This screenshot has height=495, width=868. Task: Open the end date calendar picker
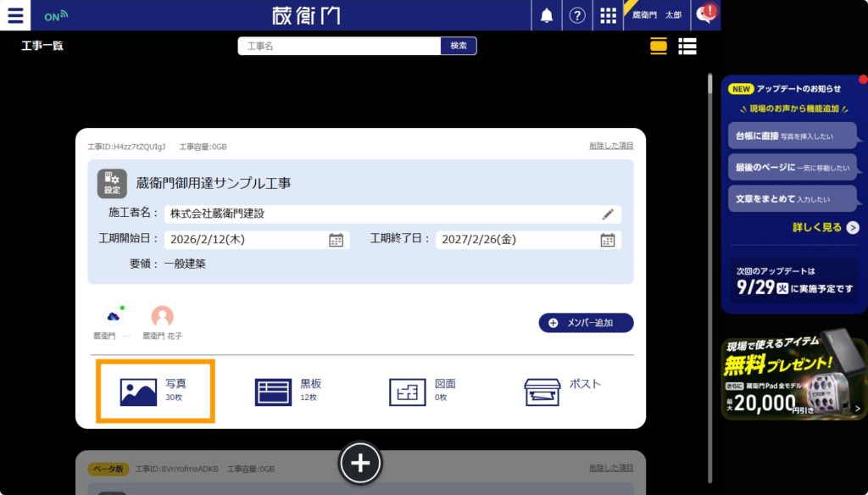pyautogui.click(x=608, y=240)
